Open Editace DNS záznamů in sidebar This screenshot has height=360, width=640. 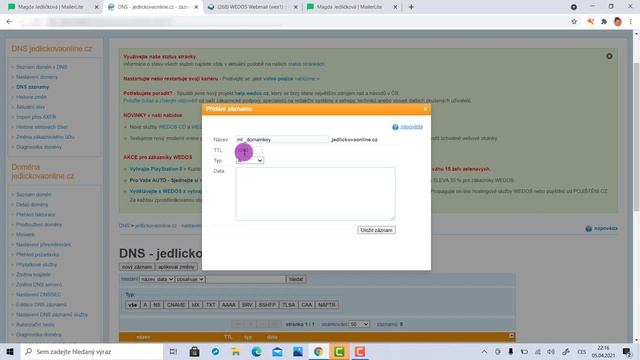tap(41, 305)
